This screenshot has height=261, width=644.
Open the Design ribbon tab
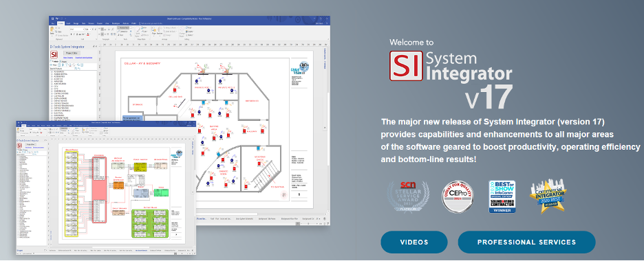pyautogui.click(x=76, y=23)
